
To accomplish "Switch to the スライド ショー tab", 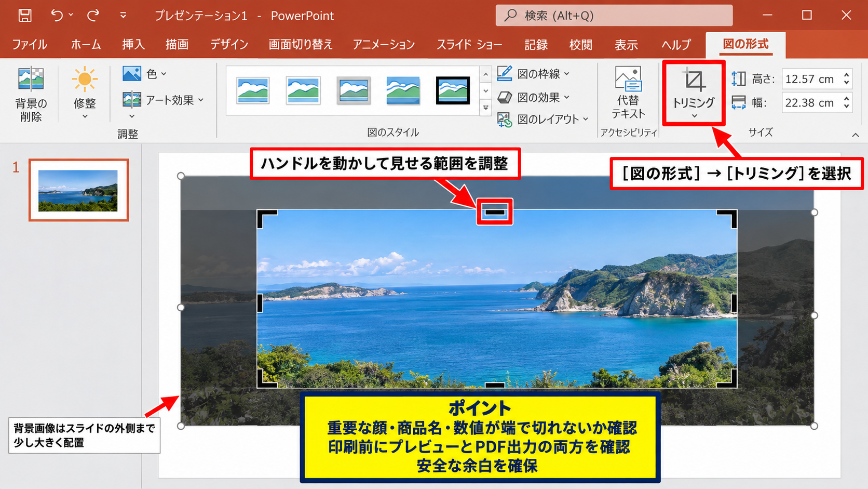I will (x=469, y=45).
